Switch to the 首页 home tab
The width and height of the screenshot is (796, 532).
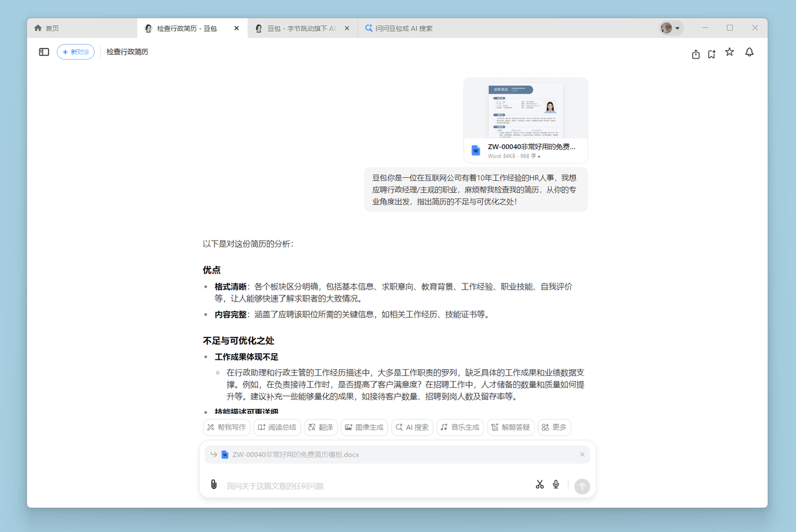47,28
